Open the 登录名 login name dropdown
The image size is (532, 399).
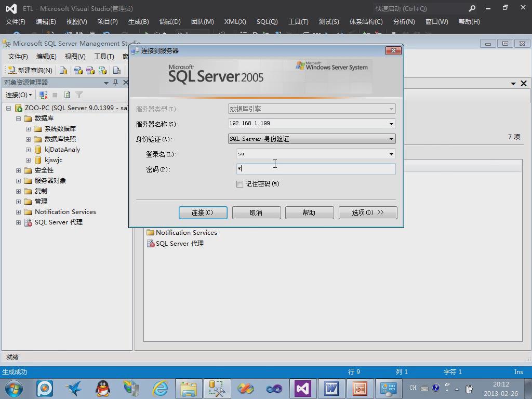click(x=391, y=154)
